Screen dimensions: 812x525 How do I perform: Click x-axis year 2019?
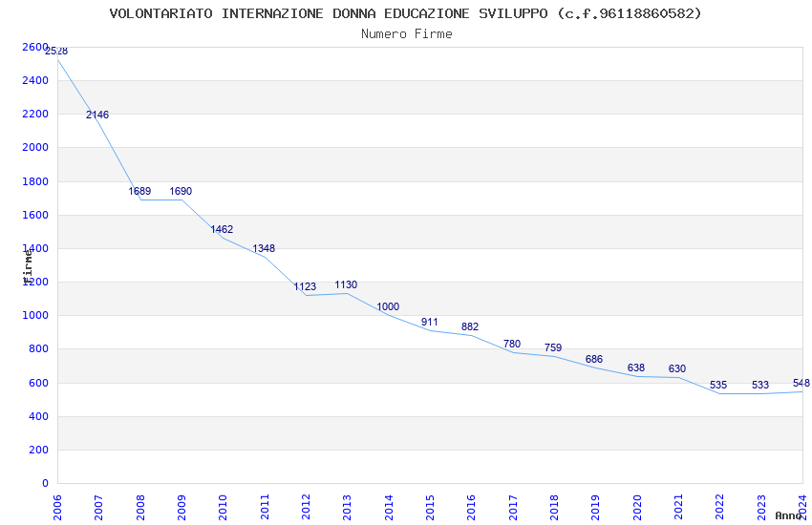[596, 508]
